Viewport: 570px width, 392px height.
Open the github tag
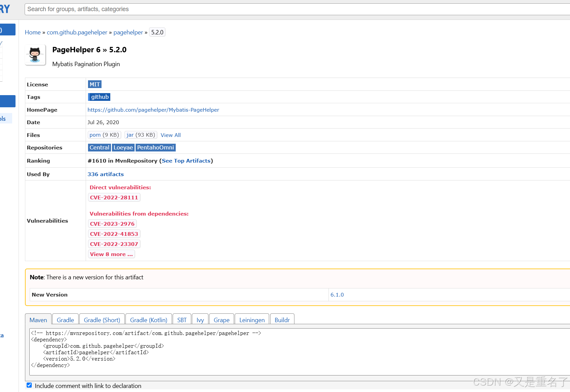tap(99, 97)
